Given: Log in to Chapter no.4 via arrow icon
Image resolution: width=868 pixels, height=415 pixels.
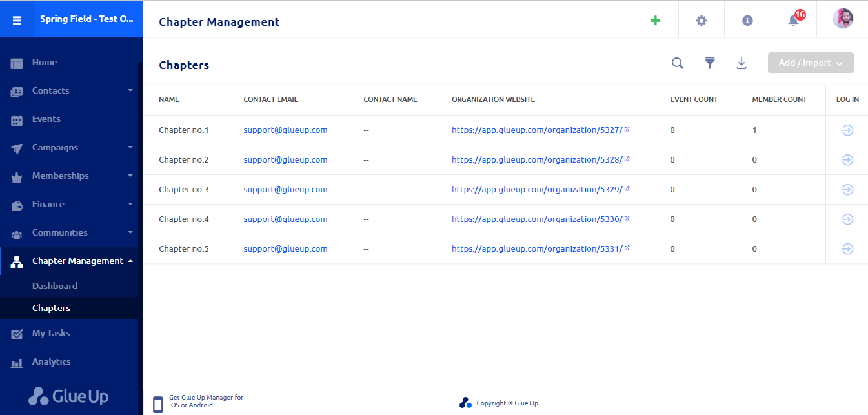Looking at the screenshot, I should pos(848,219).
